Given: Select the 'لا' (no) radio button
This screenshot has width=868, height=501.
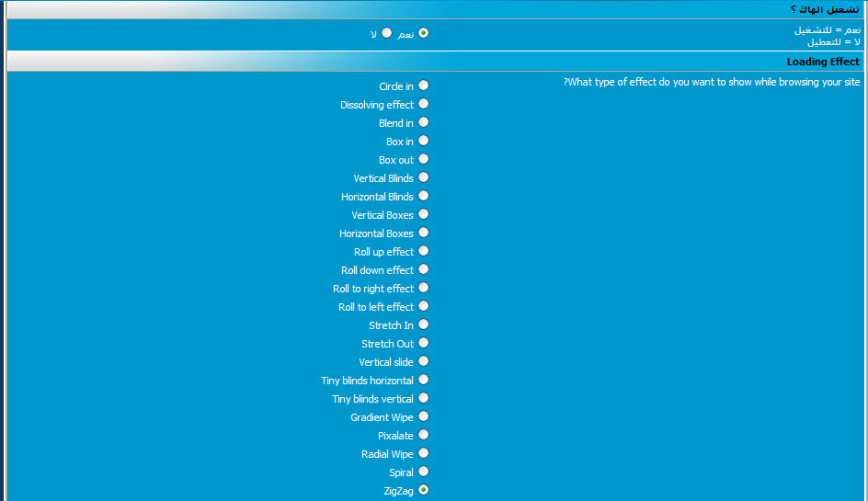Looking at the screenshot, I should [386, 33].
